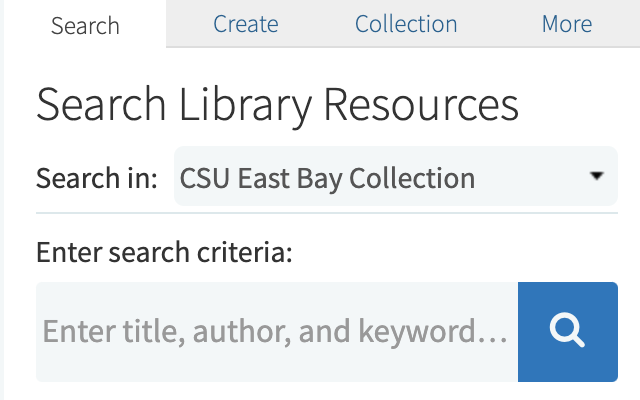Viewport: 640px width, 400px height.
Task: Open the More tab
Action: tap(567, 24)
